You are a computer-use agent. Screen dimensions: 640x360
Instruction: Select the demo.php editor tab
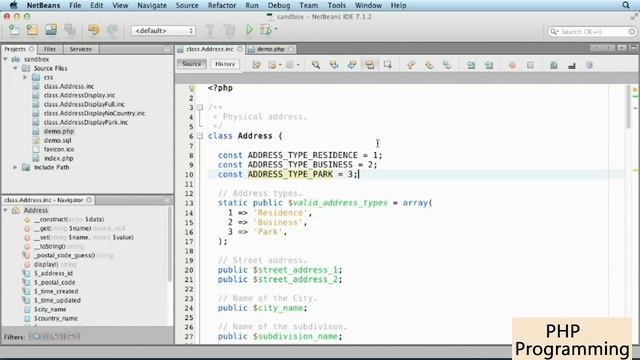[x=271, y=49]
